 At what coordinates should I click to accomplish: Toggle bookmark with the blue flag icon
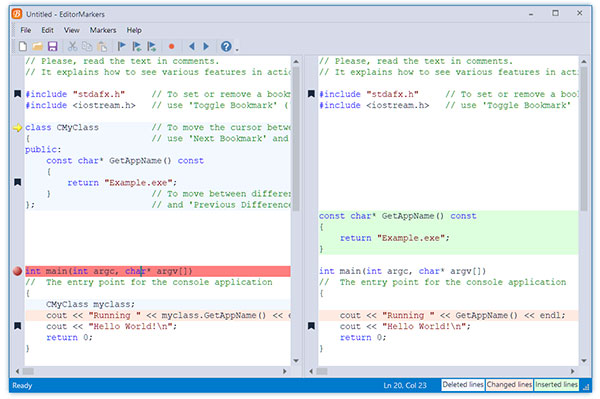coord(122,47)
